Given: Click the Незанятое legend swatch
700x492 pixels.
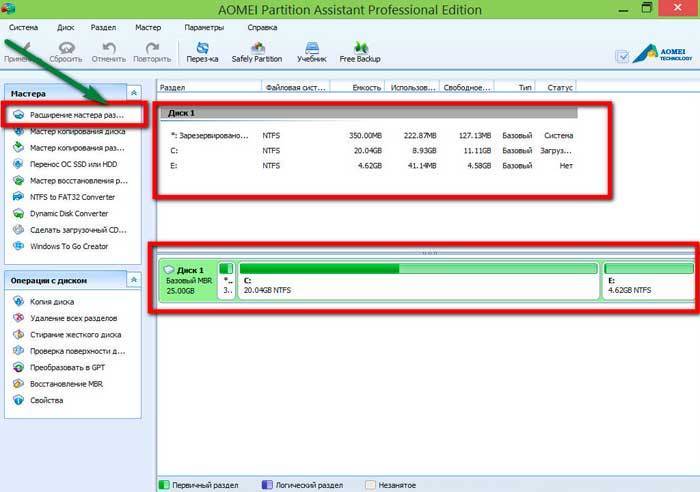Looking at the screenshot, I should [x=370, y=485].
